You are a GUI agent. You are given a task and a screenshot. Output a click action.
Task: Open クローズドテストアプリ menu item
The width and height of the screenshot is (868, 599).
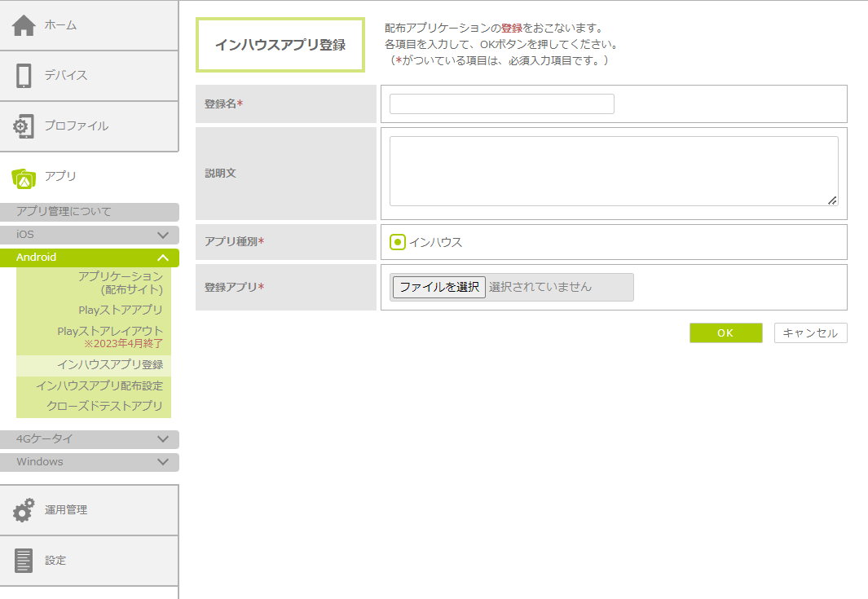104,406
